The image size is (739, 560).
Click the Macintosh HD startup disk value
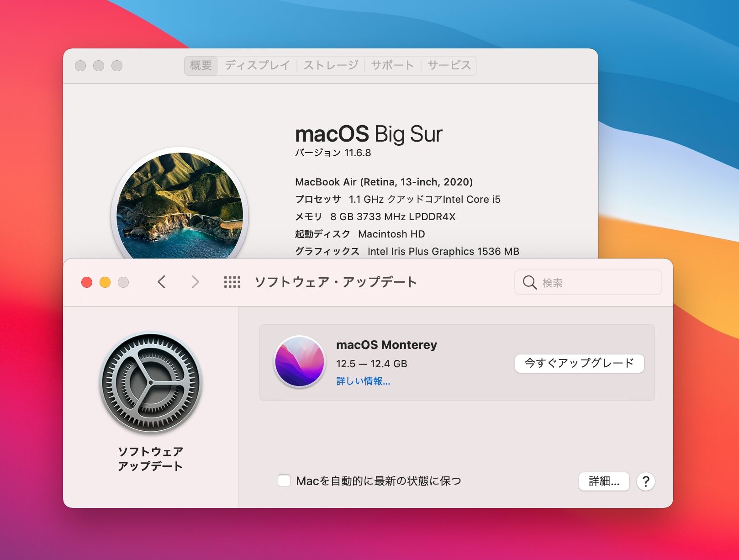(391, 234)
